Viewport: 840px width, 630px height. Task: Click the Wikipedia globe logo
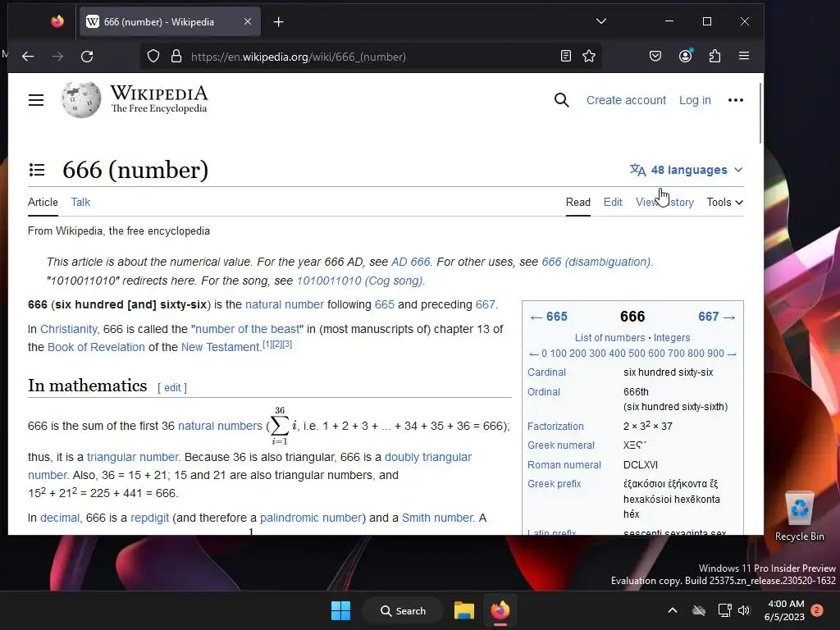81,99
